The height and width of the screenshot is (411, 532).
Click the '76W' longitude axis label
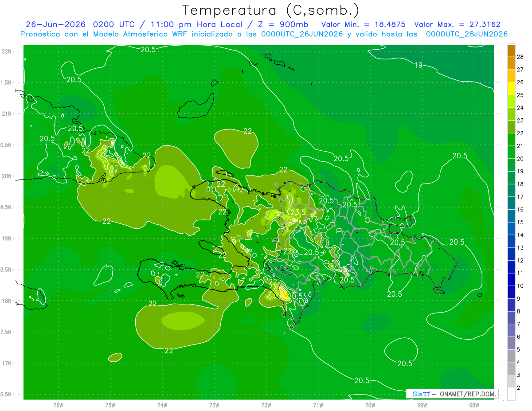(58, 405)
